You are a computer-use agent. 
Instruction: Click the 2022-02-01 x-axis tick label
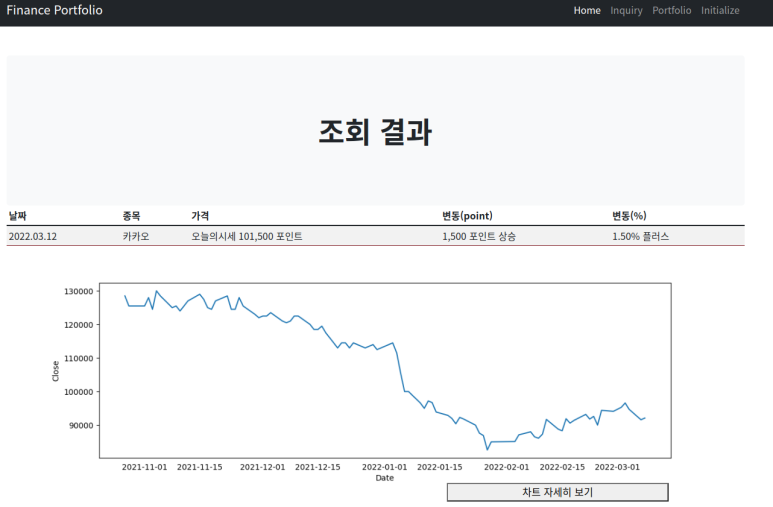(507, 467)
